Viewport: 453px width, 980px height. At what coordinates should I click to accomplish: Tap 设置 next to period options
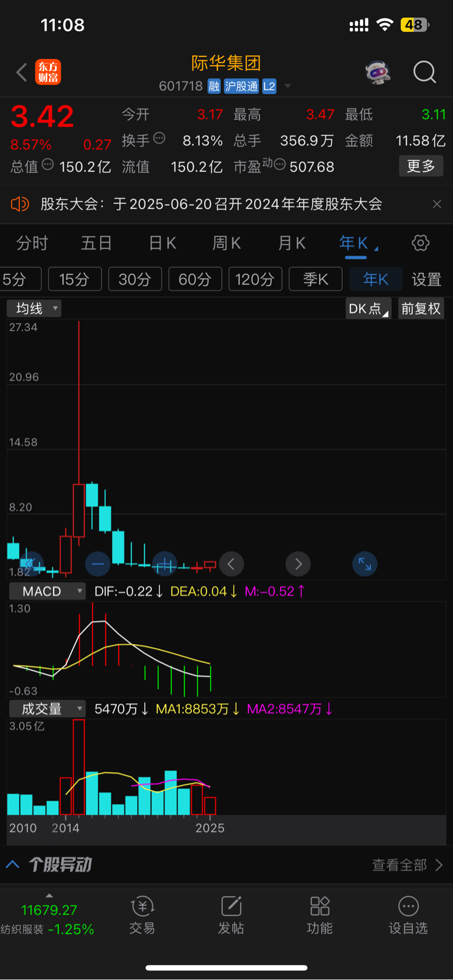pos(426,279)
